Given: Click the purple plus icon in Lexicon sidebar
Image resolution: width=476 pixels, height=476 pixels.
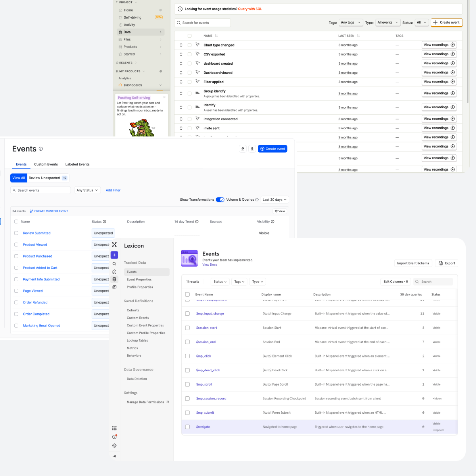Looking at the screenshot, I should pos(114,255).
